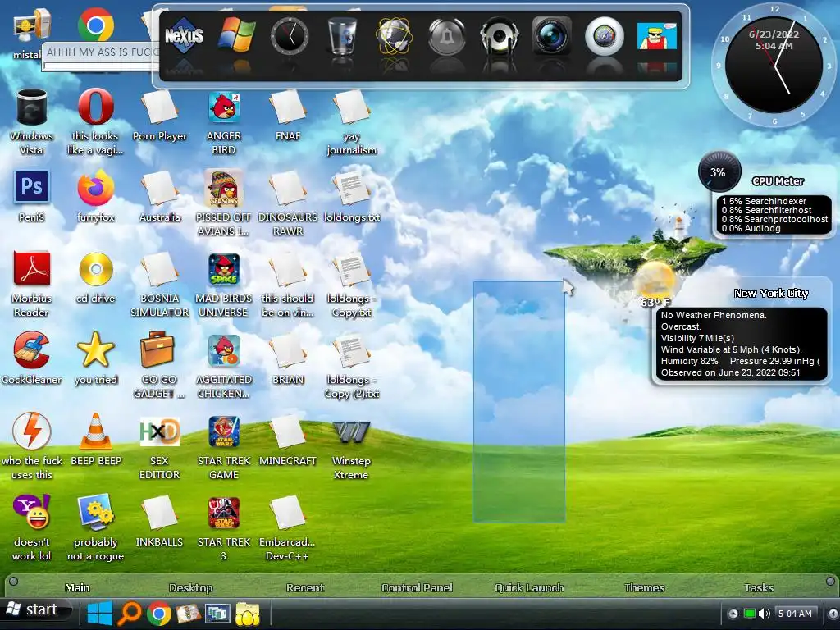Open the recycle bin icon in dock
The image size is (840, 630).
point(342,36)
